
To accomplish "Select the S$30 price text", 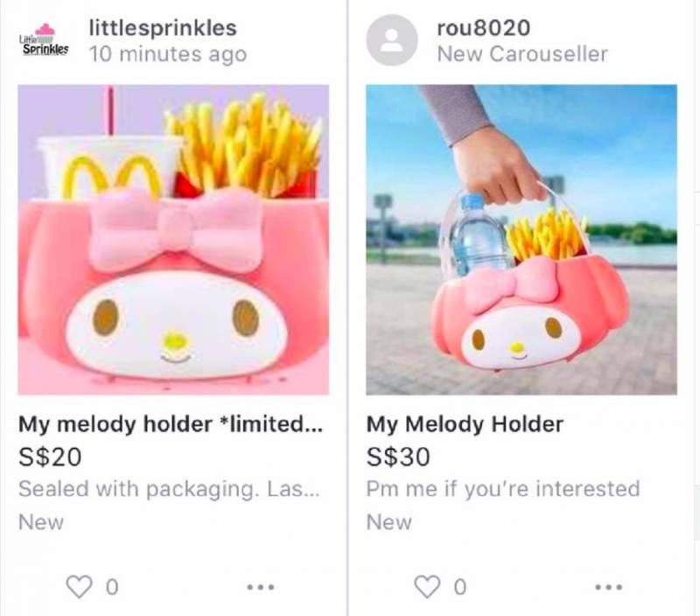I will tap(398, 457).
